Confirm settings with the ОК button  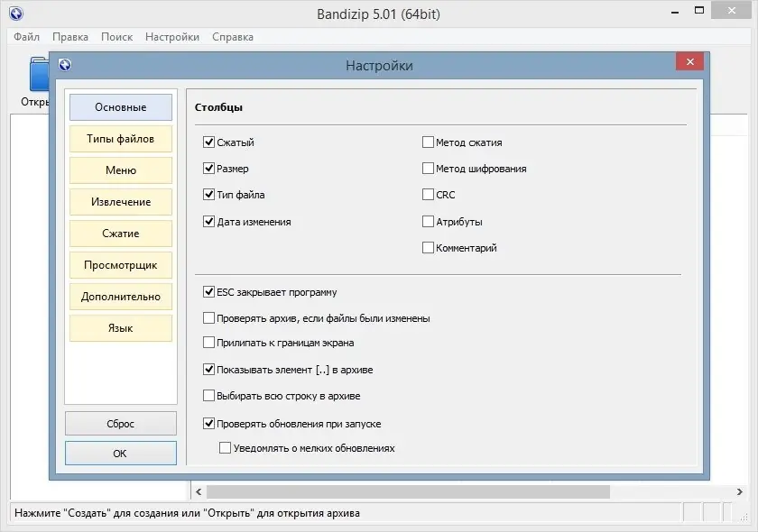click(120, 453)
